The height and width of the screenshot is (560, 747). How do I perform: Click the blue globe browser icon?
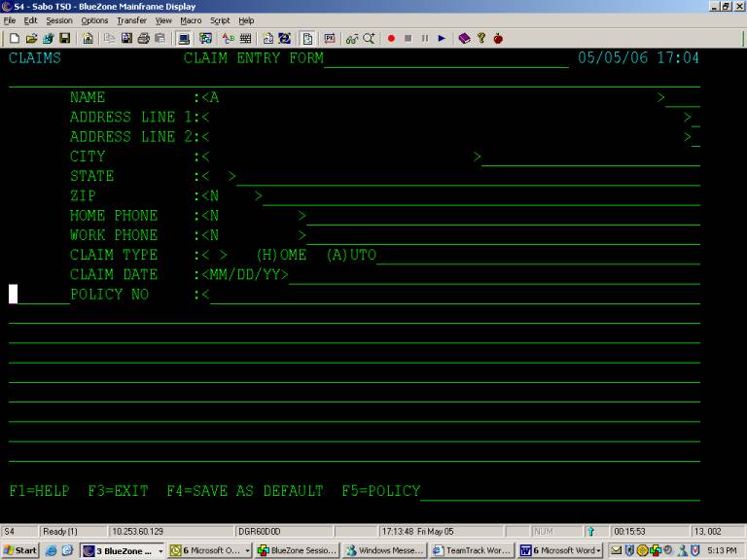tap(285, 39)
